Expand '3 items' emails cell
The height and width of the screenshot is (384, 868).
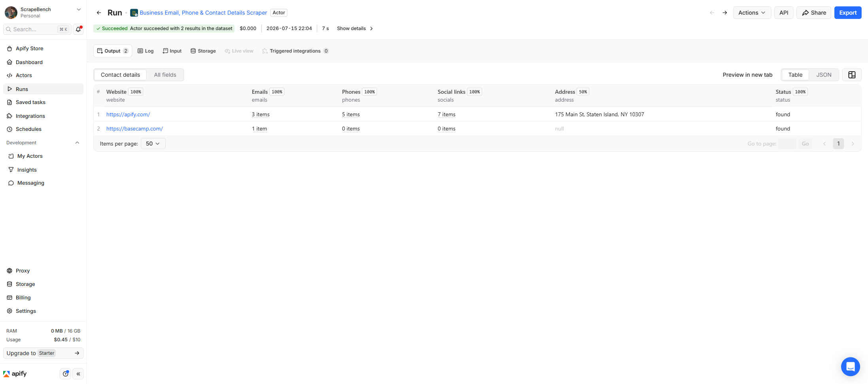(261, 114)
